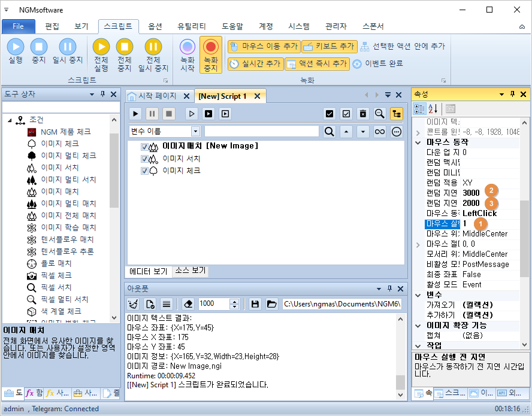Click the delete trash icon in editor toolbar
Screen dimensions: 532x416
pyautogui.click(x=362, y=114)
